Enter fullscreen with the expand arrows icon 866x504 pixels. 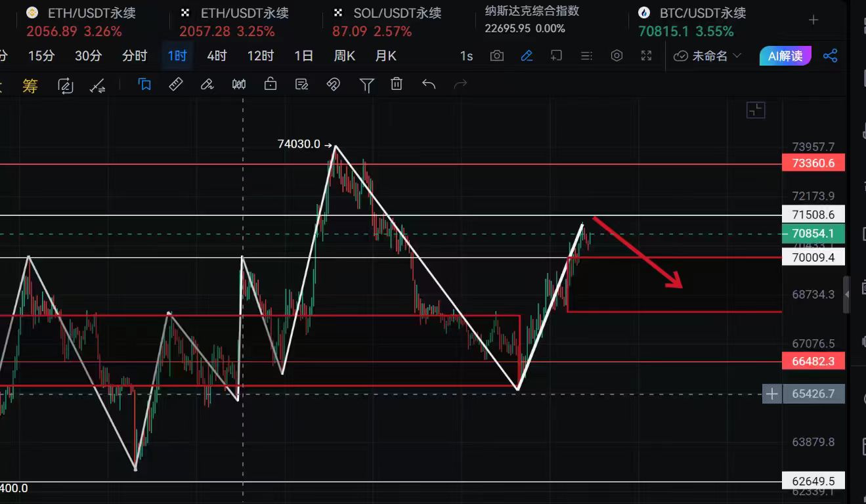click(x=646, y=56)
